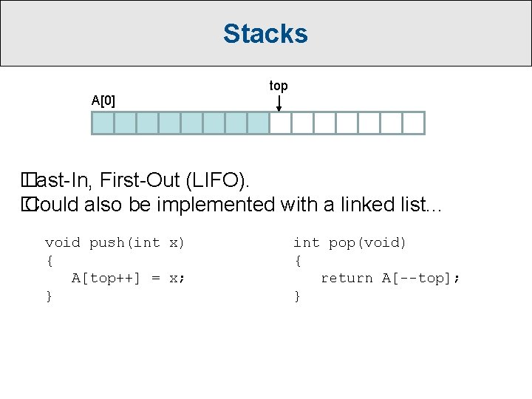Select the top label above array
The height and width of the screenshot is (399, 532).
pos(279,86)
